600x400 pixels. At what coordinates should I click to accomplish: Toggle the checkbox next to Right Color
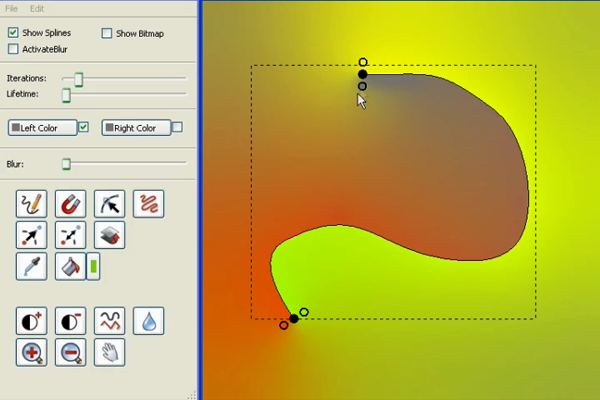point(177,127)
